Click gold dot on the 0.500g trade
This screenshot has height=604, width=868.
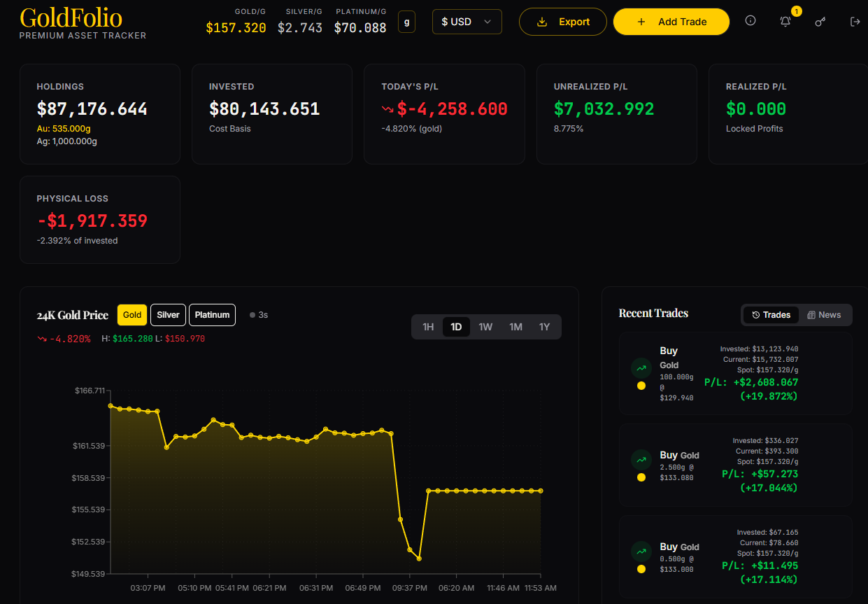[x=641, y=569]
